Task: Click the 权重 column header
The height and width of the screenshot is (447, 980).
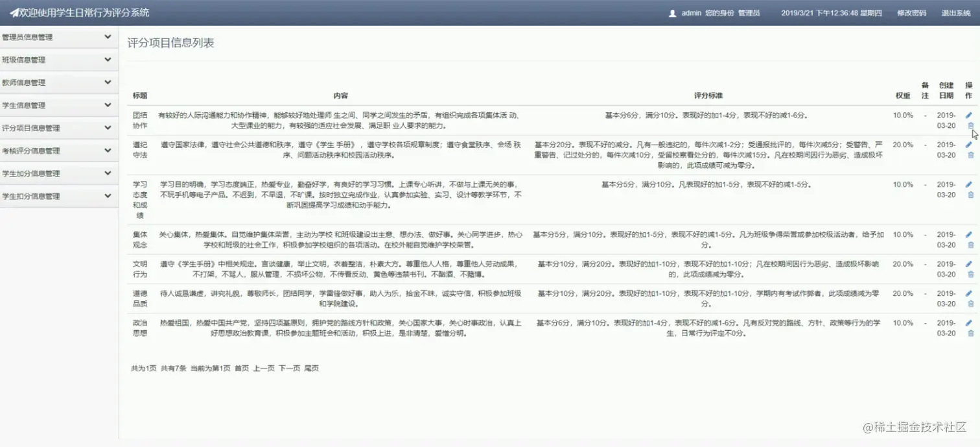Action: point(903,95)
